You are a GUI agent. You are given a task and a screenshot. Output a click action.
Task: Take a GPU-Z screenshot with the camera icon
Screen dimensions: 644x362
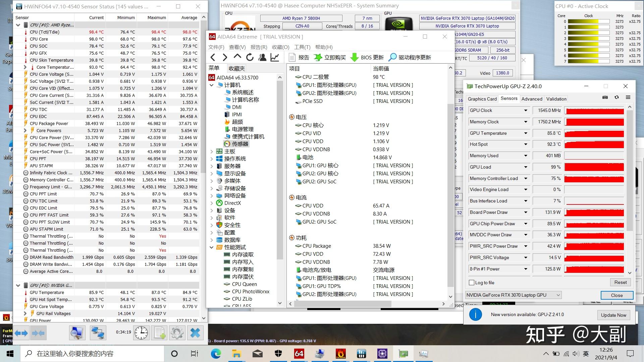coord(605,97)
